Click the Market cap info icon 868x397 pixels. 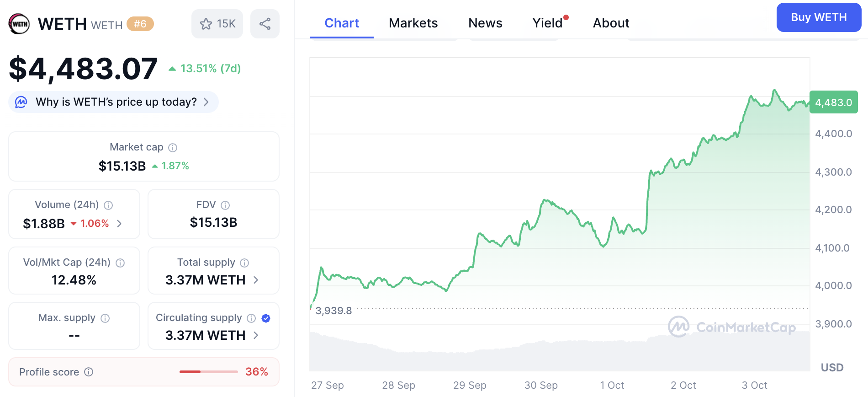click(x=172, y=147)
